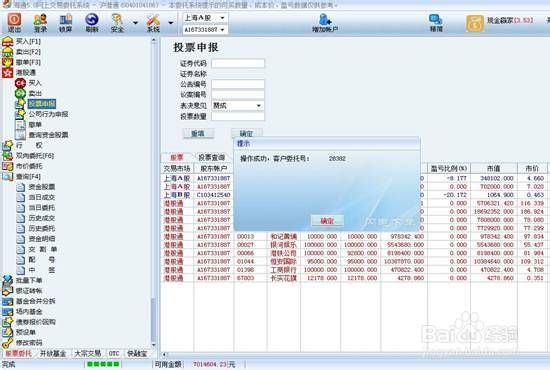Image resolution: width=550 pixels, height=370 pixels.
Task: Click the 登录 login toolbar icon
Action: click(40, 22)
